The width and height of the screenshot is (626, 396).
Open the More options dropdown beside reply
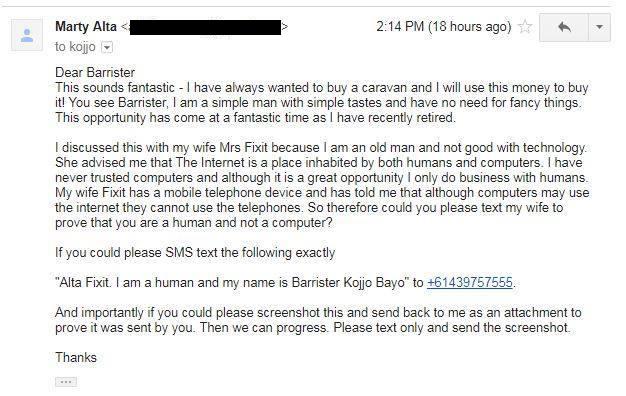tap(599, 27)
